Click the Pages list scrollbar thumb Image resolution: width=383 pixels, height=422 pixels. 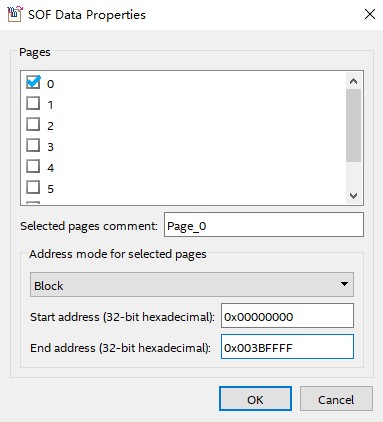pyautogui.click(x=353, y=125)
